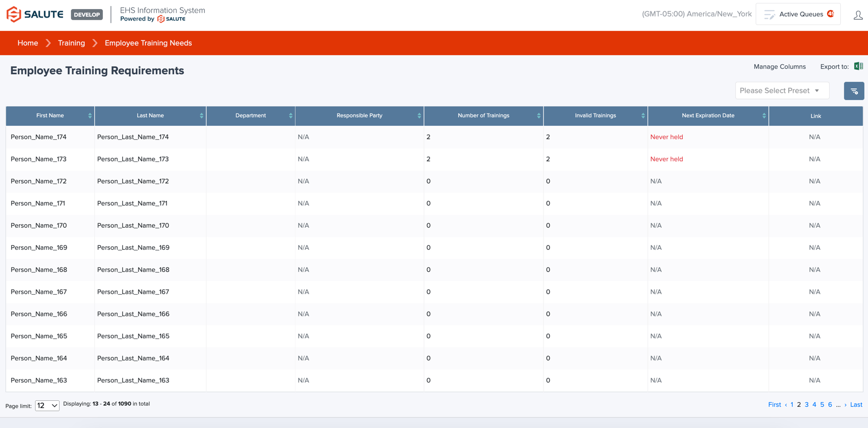Sort by First Name column arrows
Screen dimensions: 868x428
pos(90,116)
